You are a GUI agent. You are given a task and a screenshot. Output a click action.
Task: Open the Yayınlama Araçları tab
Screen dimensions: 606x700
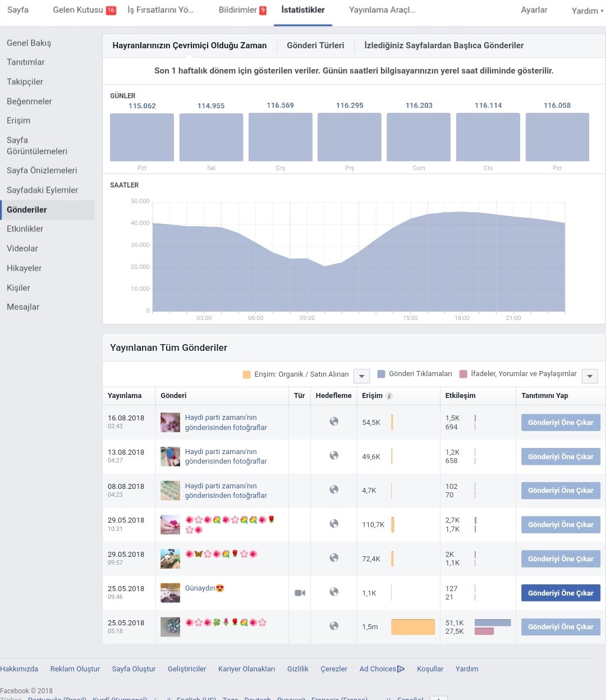[382, 10]
